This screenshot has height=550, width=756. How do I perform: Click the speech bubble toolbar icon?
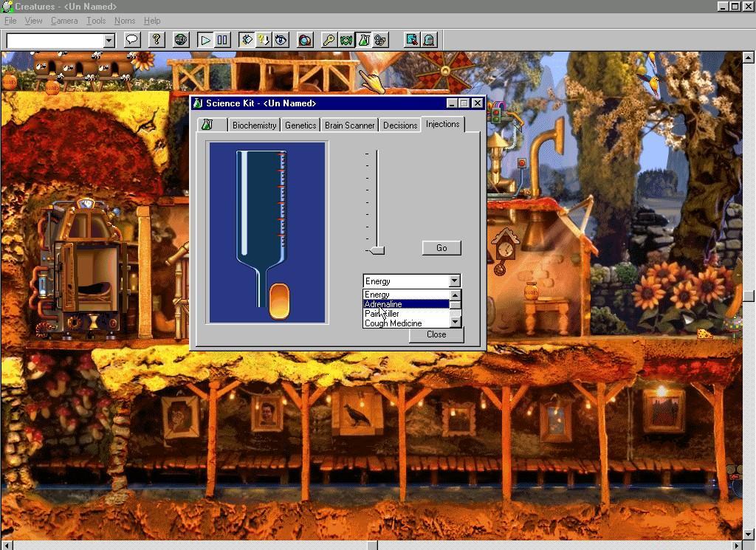coord(132,40)
